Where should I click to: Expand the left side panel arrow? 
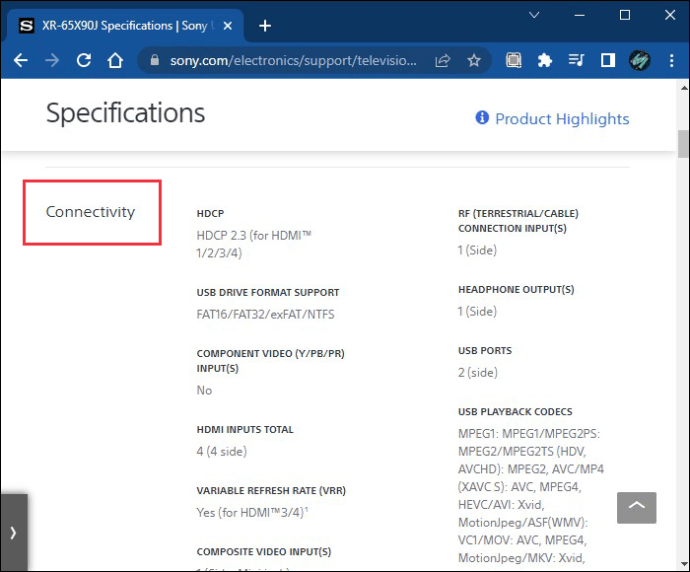pyautogui.click(x=14, y=533)
